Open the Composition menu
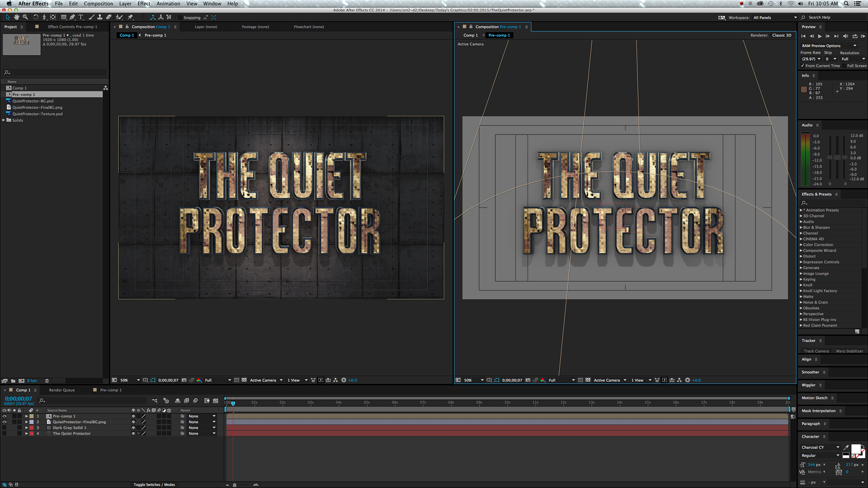The height and width of the screenshot is (488, 868). [98, 4]
